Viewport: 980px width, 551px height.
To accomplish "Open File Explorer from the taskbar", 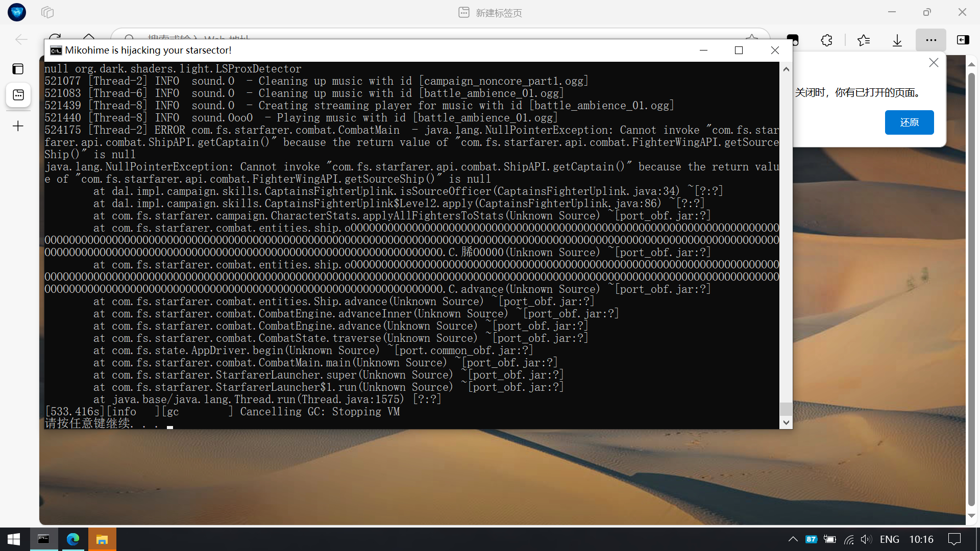I will point(102,539).
